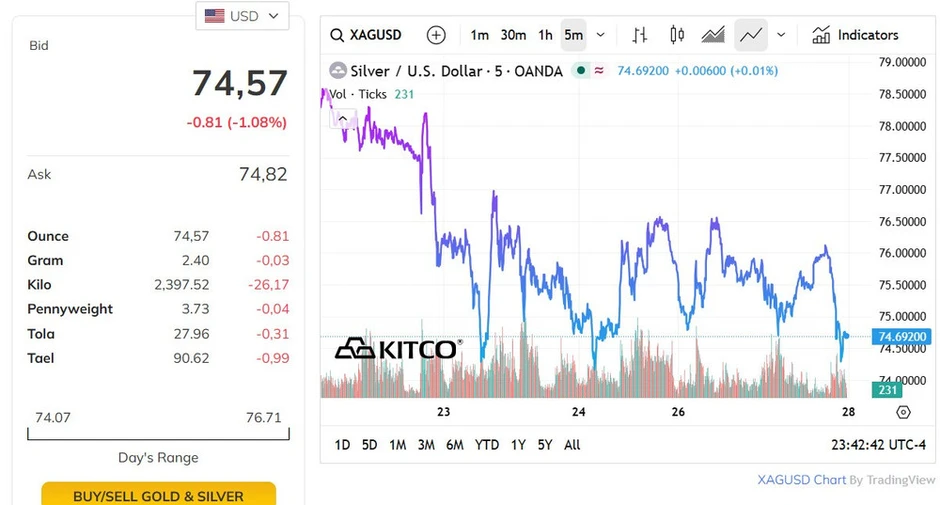Open chart settings hexagon gear icon
Screen dimensions: 940x505
pos(903,412)
